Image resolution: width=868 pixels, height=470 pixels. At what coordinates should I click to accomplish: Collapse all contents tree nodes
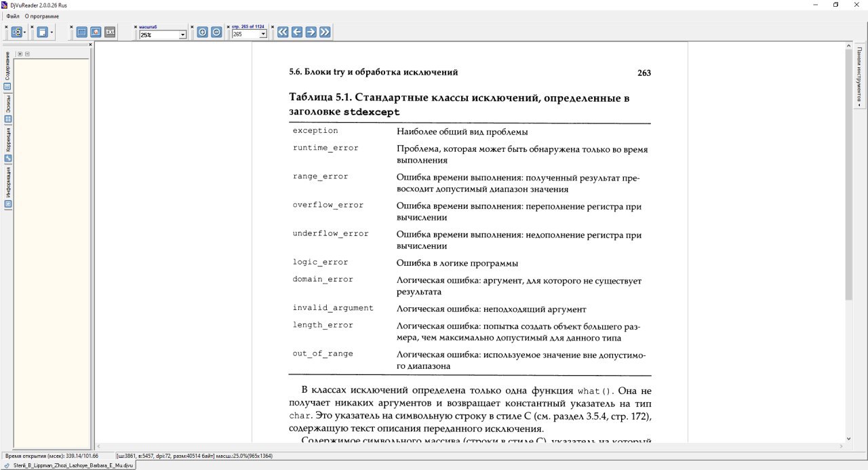28,54
